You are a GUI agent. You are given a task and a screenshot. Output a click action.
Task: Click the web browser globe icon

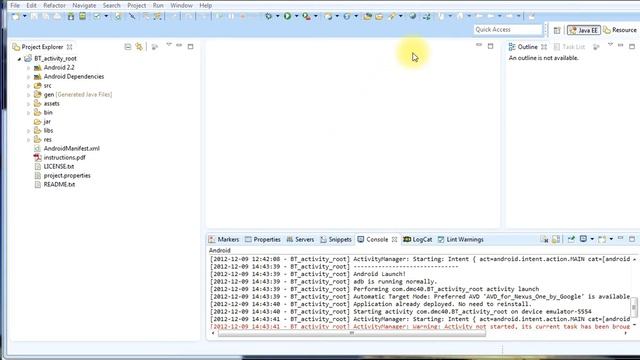[413, 16]
